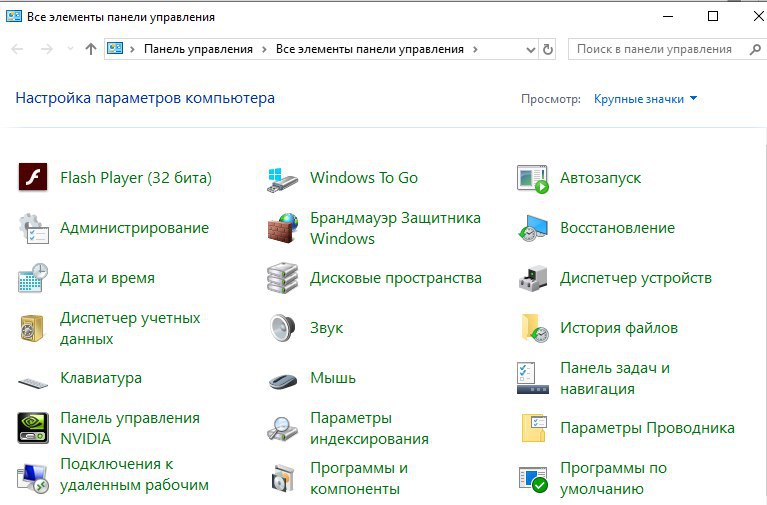Open the Параметры Проводника link
The width and height of the screenshot is (767, 505).
pyautogui.click(x=647, y=428)
